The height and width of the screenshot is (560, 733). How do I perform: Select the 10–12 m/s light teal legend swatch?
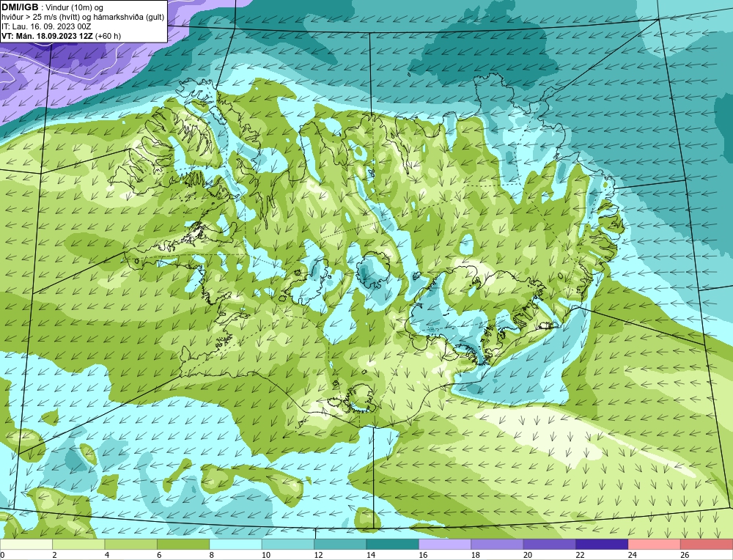coord(288,544)
